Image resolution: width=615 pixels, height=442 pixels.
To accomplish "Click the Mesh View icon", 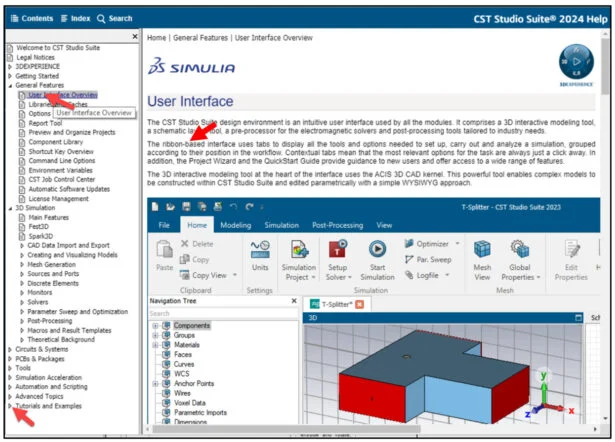I will click(x=483, y=248).
